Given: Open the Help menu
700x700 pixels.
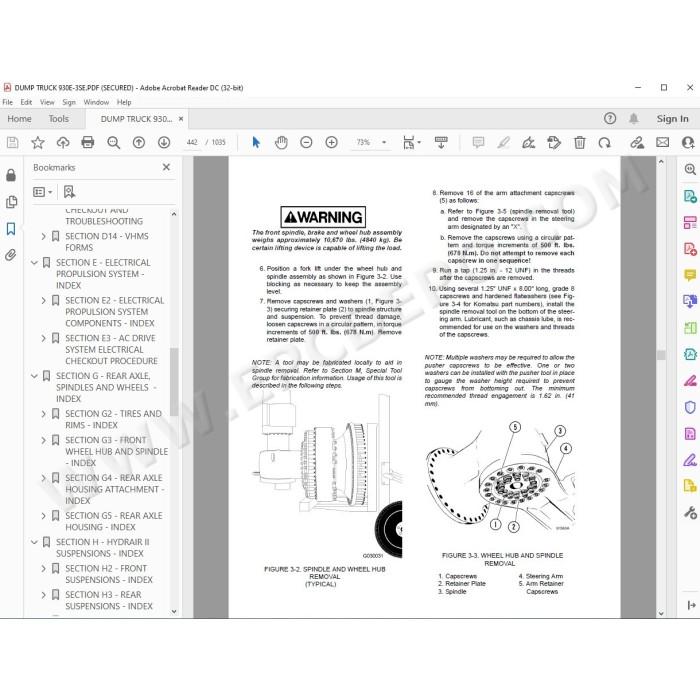Looking at the screenshot, I should (x=124, y=102).
